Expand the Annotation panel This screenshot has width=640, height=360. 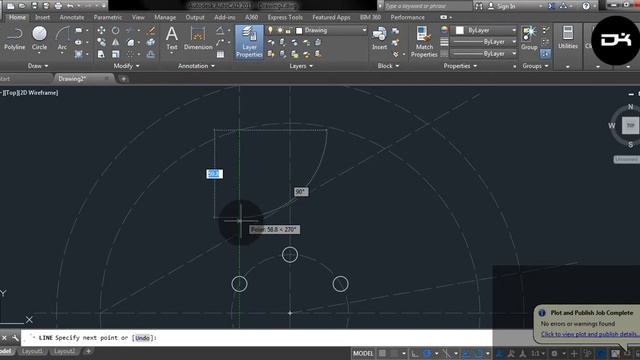196,66
